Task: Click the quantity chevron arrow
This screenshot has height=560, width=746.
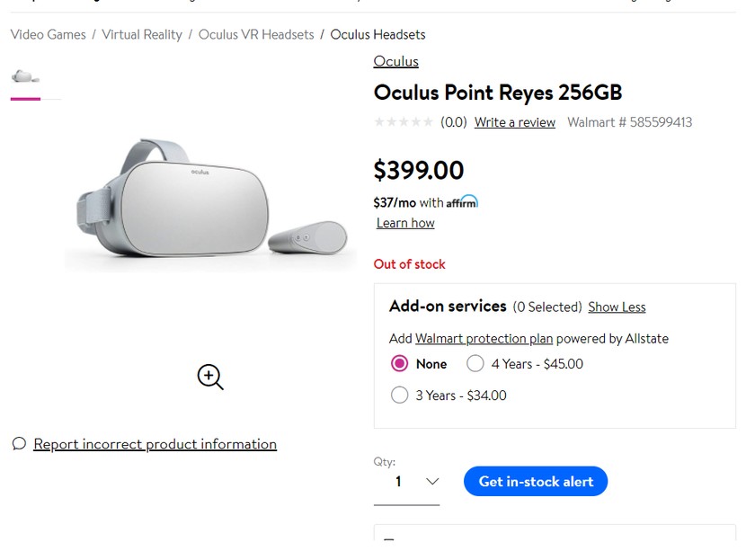Action: 432,482
